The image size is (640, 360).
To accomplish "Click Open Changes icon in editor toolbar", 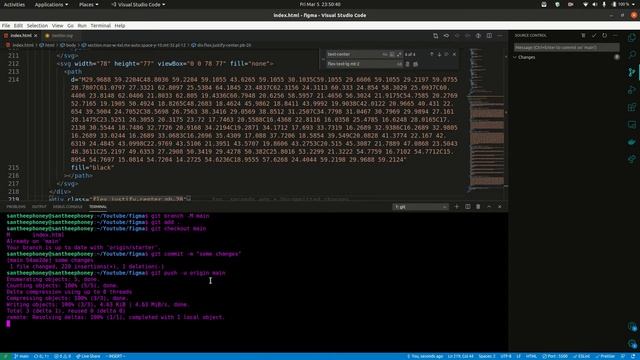I will click(x=436, y=36).
